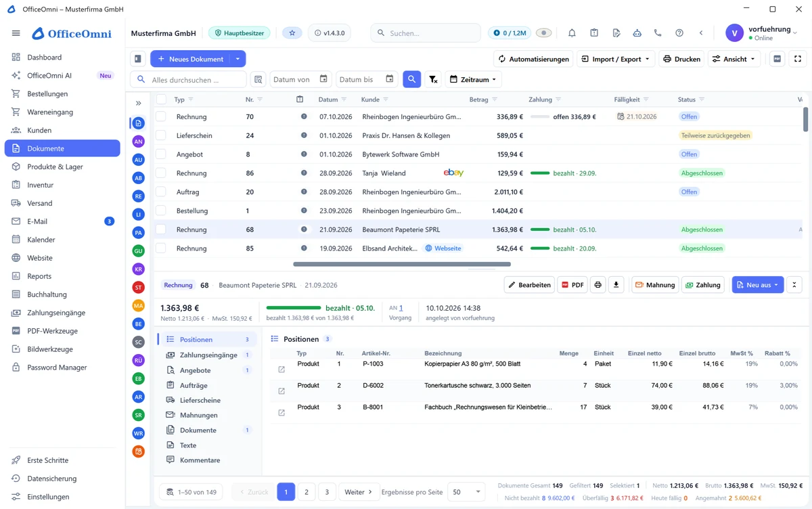Click the phone icon in top bar
Screen dimensions: 812x509
coord(658,32)
